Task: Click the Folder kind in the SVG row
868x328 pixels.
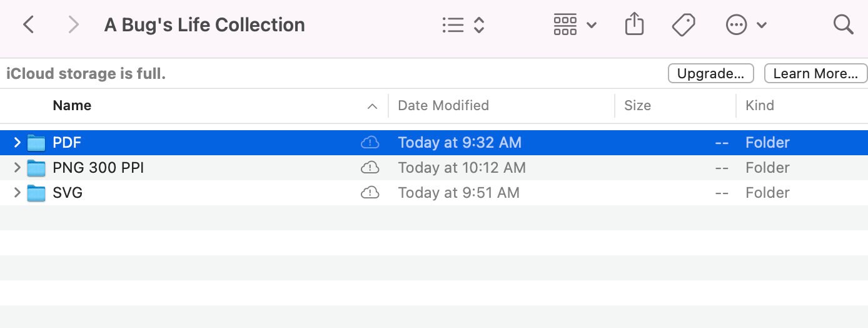Action: (767, 193)
